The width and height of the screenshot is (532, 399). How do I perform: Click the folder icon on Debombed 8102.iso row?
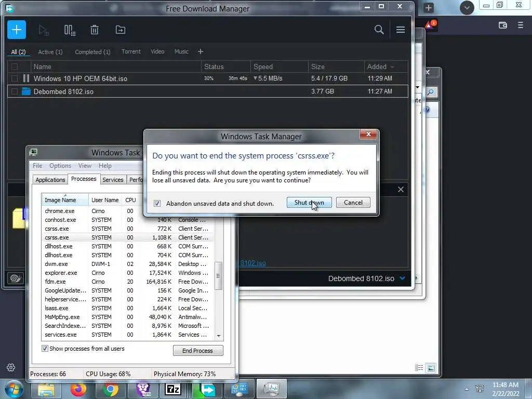(x=26, y=91)
